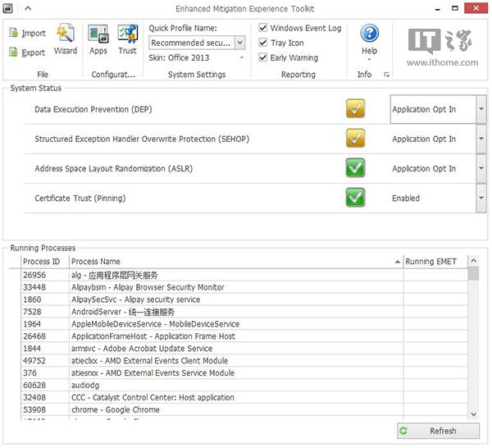
Task: Select the DEP Application Opt In field
Action: [x=433, y=109]
